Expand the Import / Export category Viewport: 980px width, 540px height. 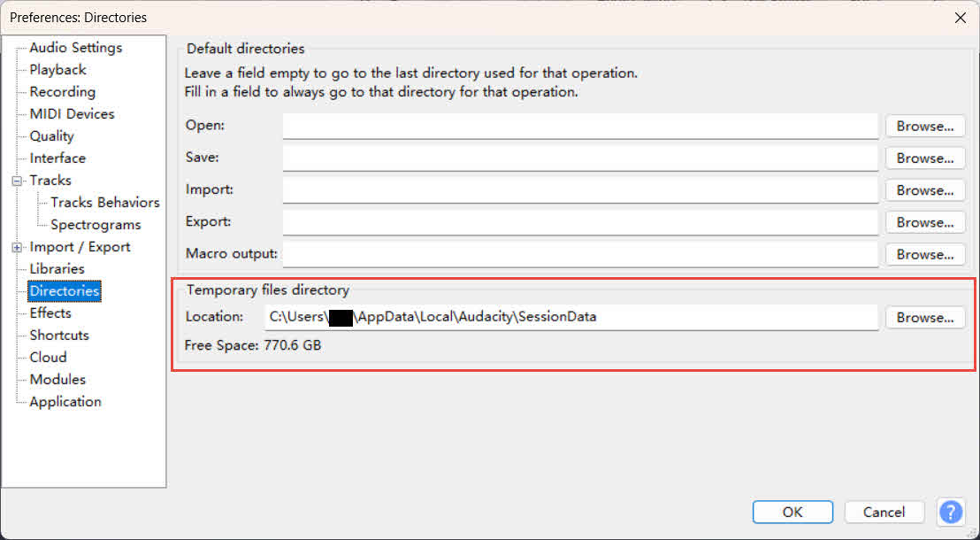pos(19,246)
